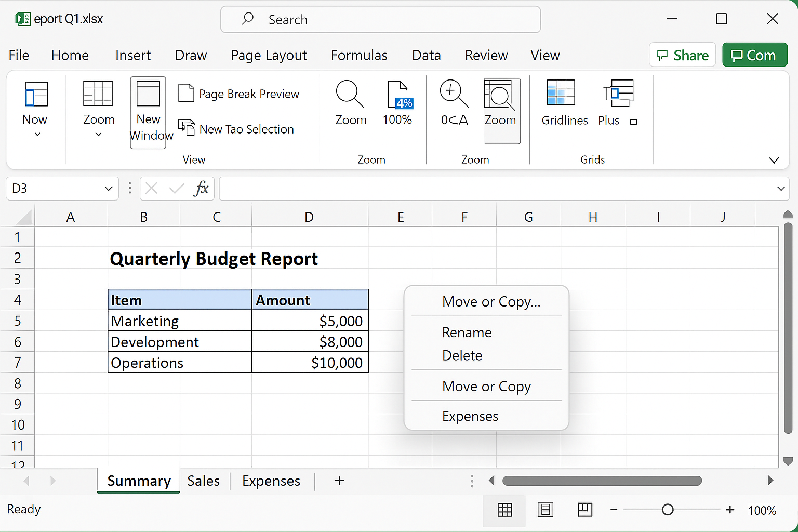
Task: Click horizontal scrollbar right arrow
Action: coord(770,481)
